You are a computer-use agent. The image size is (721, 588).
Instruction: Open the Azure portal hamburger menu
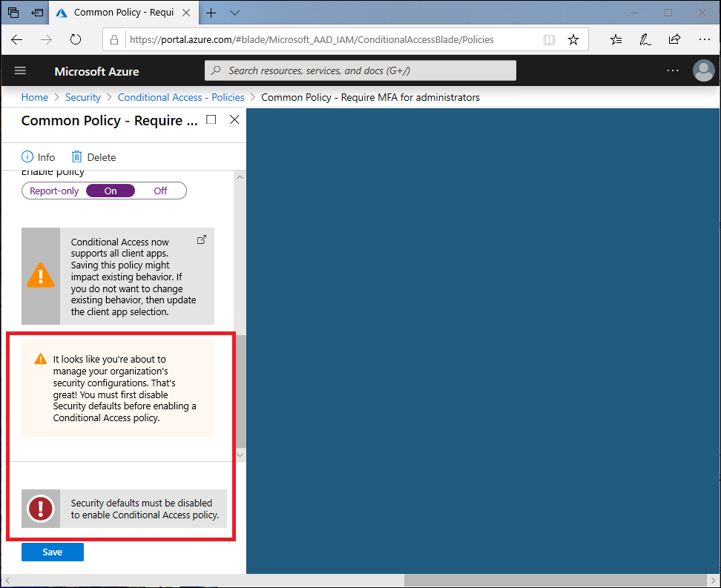click(x=20, y=71)
